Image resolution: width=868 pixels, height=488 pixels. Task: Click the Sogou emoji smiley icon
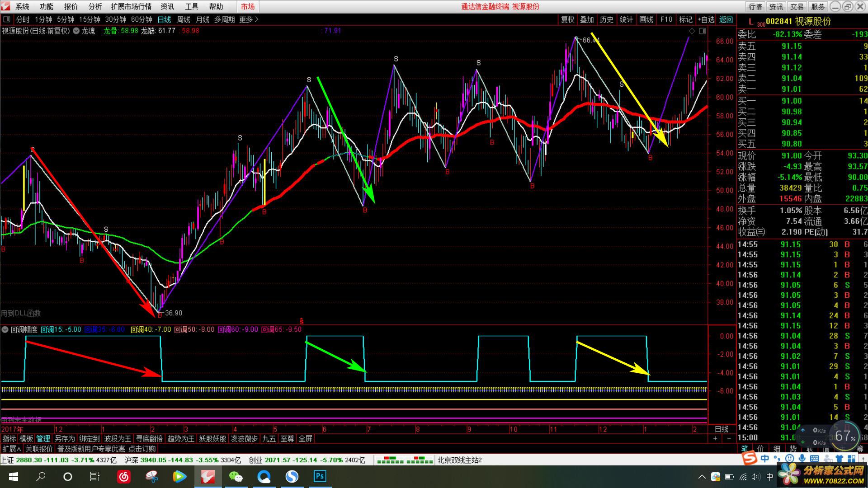tap(790, 459)
